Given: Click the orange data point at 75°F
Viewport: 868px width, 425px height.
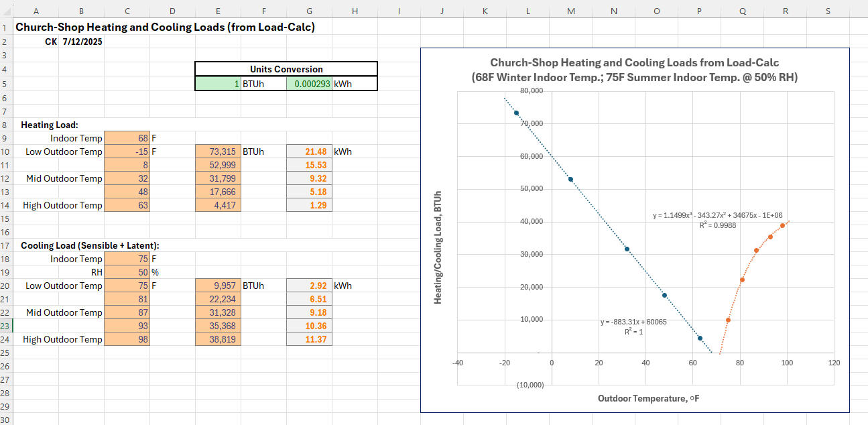Looking at the screenshot, I should [x=728, y=320].
